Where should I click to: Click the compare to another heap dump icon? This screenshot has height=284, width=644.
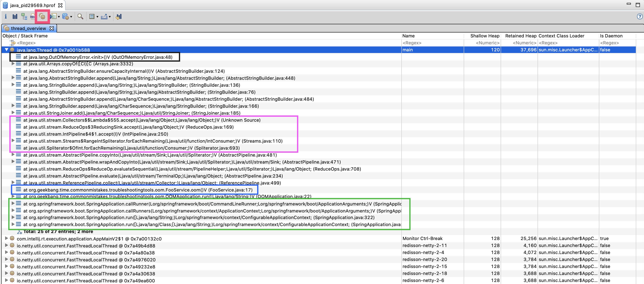coord(119,16)
